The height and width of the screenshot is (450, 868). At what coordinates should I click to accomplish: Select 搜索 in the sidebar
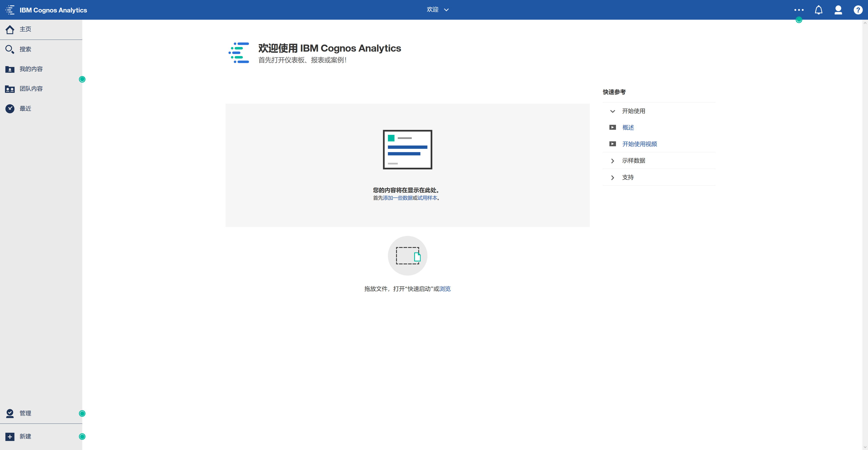click(x=41, y=49)
